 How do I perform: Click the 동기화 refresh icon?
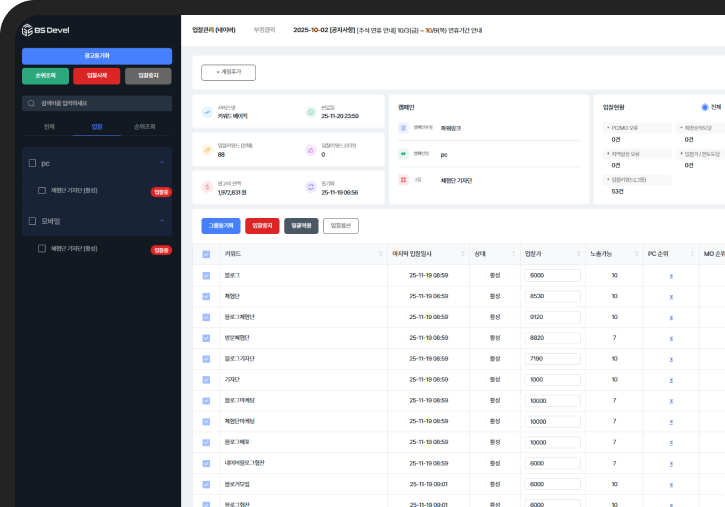[x=310, y=187]
